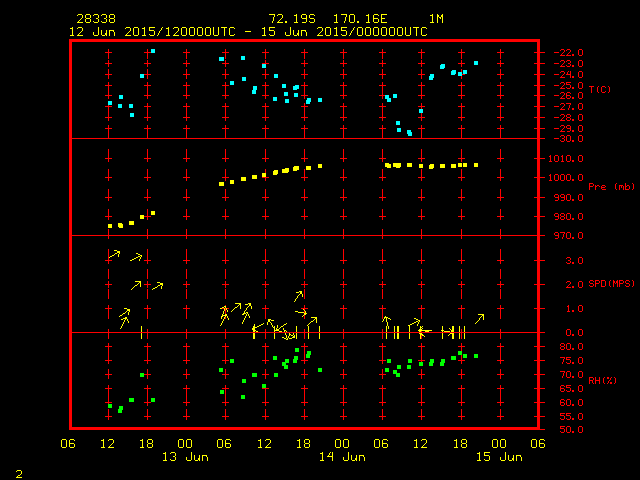Select the T(C) temperature axis label

coord(600,90)
